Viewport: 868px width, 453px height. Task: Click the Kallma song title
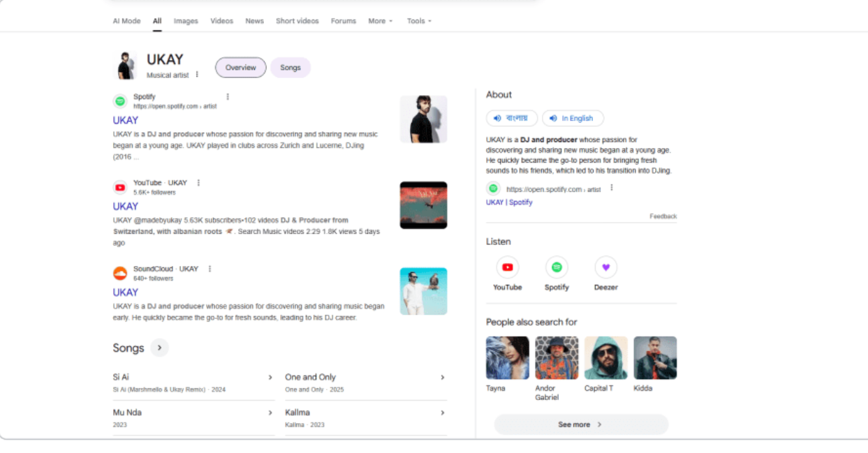(x=297, y=413)
